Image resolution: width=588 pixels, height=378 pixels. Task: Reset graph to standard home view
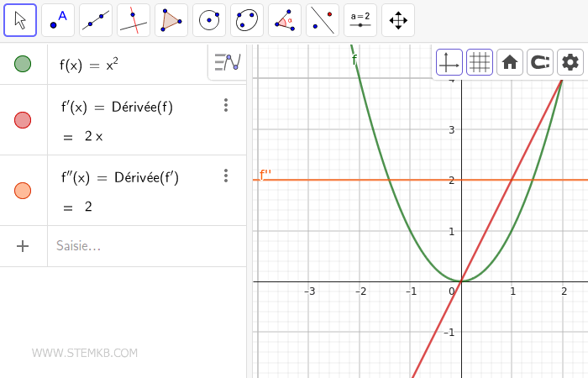coord(510,62)
